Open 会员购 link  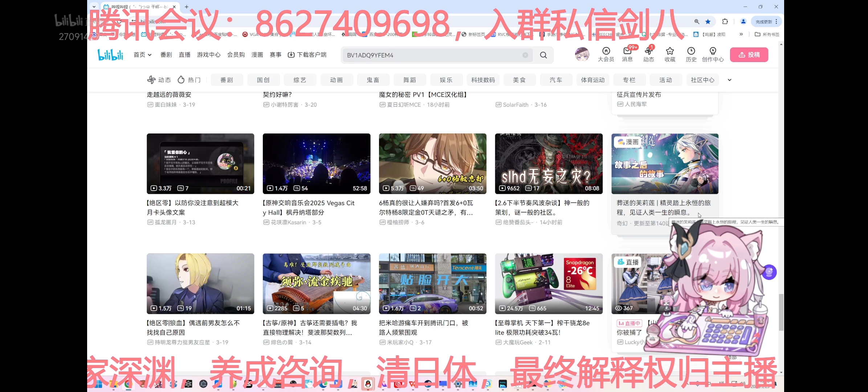[x=236, y=55]
